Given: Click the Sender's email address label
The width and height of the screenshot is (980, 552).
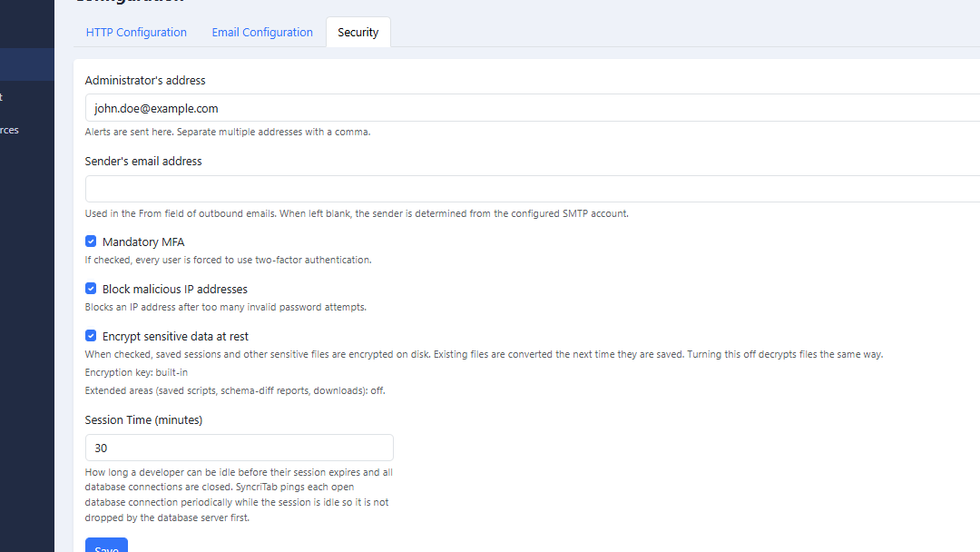Looking at the screenshot, I should click(x=143, y=162).
